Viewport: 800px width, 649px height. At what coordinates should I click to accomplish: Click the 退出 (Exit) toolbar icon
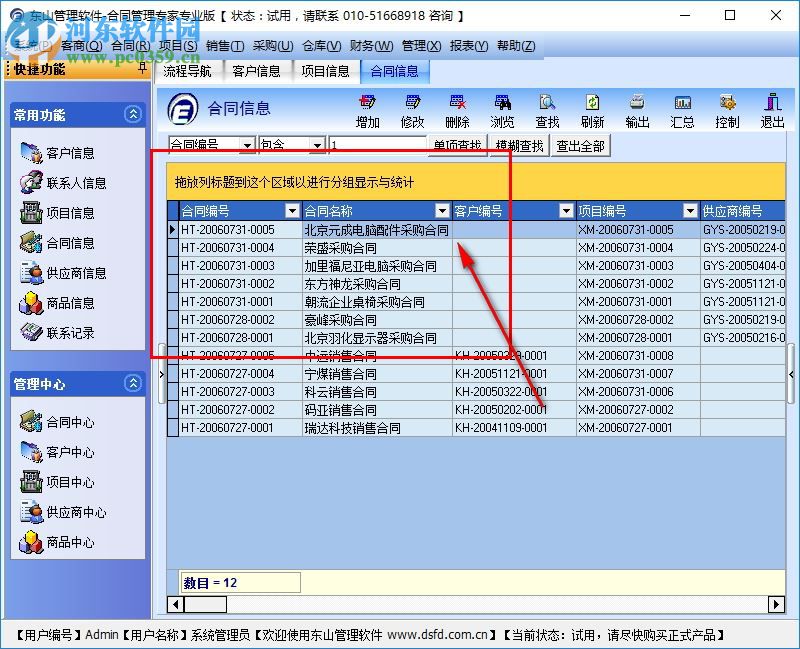[771, 110]
